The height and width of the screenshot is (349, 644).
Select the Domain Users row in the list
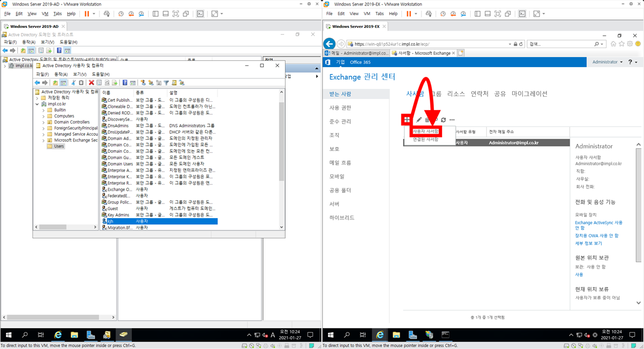coord(159,164)
